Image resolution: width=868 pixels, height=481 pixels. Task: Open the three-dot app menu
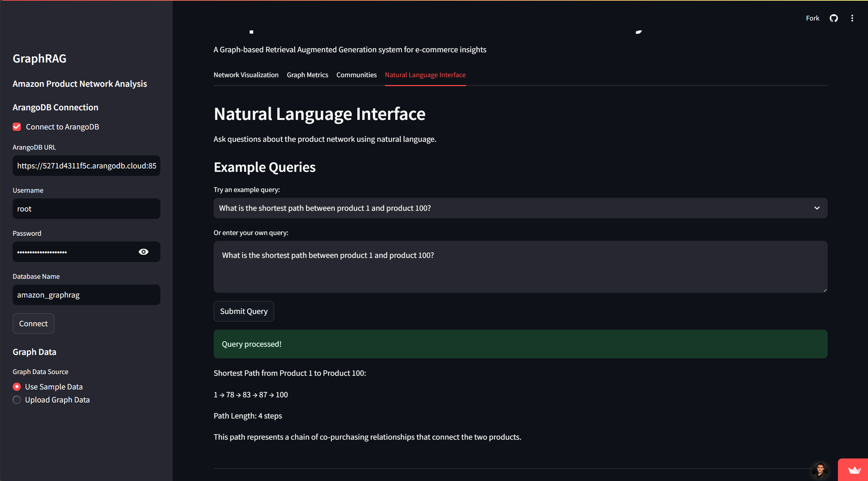click(x=852, y=18)
